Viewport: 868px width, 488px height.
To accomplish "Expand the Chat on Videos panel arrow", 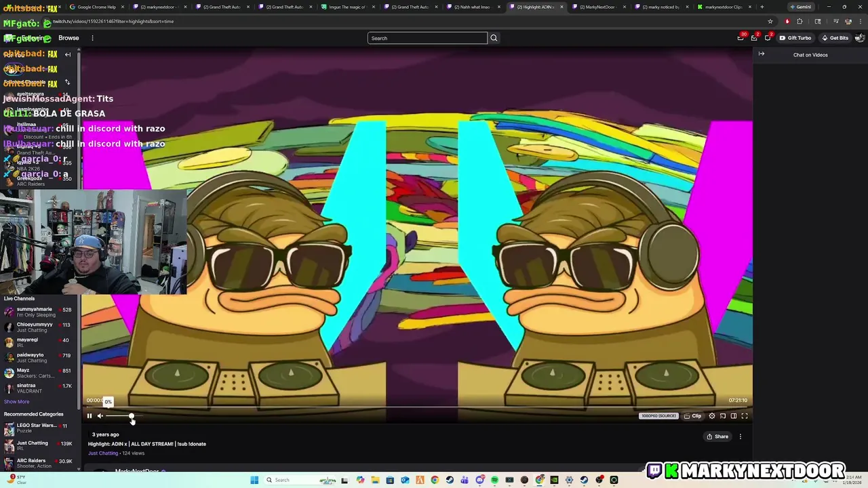I will tap(762, 54).
